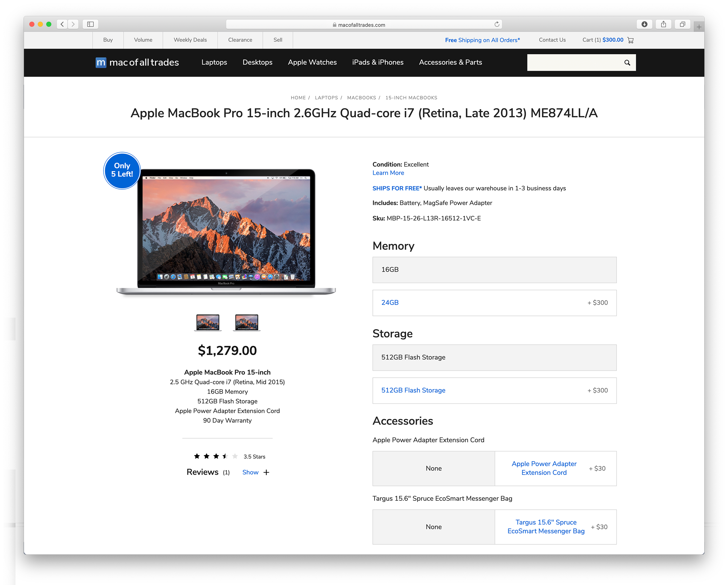Select None for Apple Power Adapter Extension Cord
The height and width of the screenshot is (585, 728).
click(x=433, y=469)
